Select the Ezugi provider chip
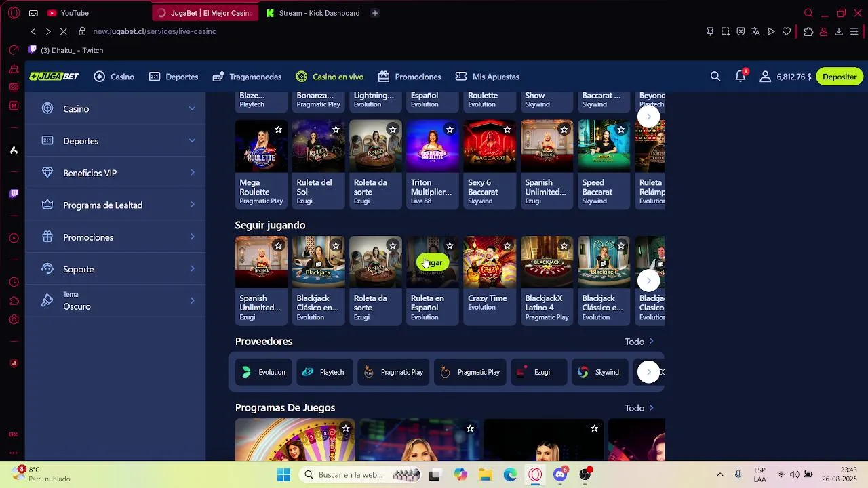Viewport: 868px width, 488px height. point(538,372)
